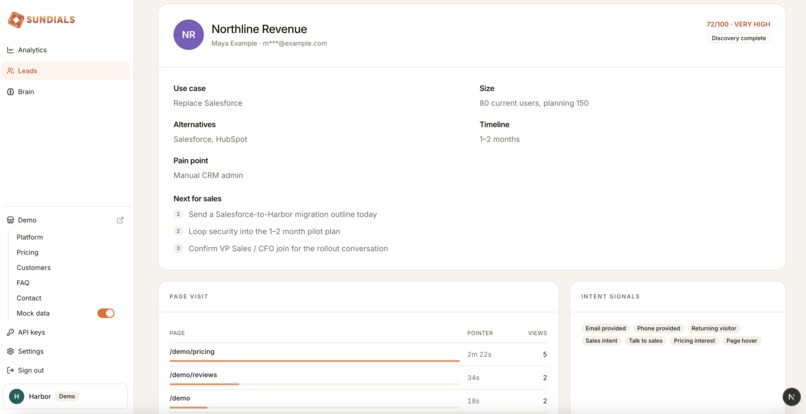The width and height of the screenshot is (806, 414).
Task: Click the Demo badge beside Harbor
Action: click(67, 397)
